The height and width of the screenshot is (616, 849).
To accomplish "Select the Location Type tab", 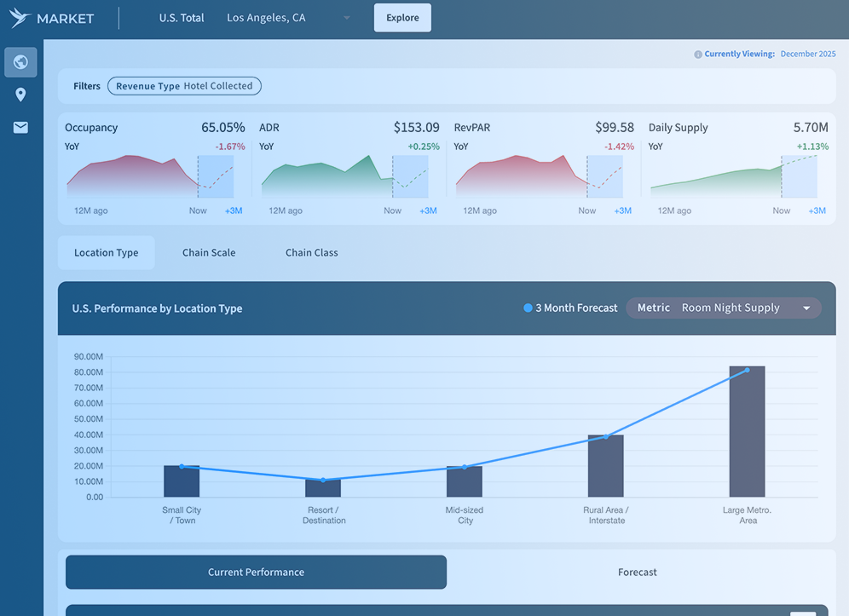I will click(106, 253).
